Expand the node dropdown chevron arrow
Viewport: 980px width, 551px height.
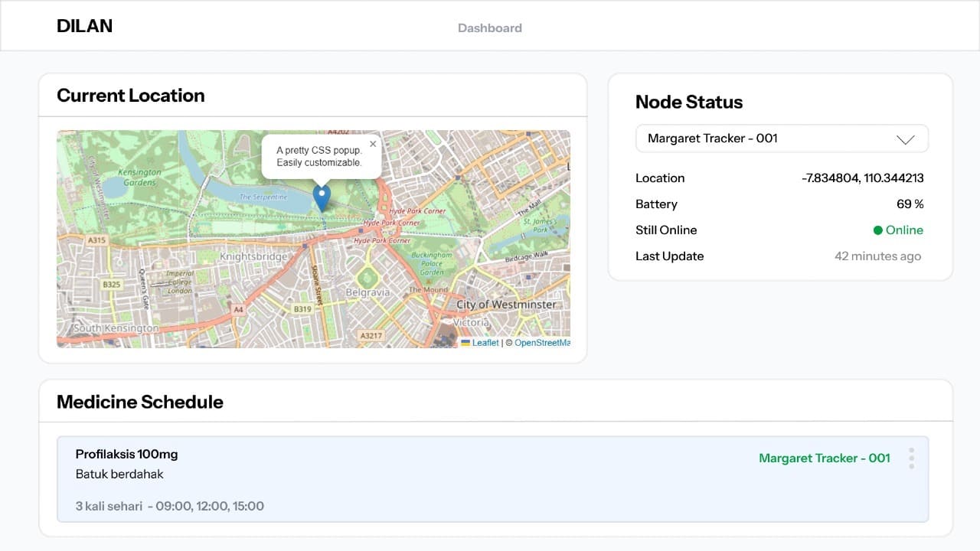(x=905, y=139)
